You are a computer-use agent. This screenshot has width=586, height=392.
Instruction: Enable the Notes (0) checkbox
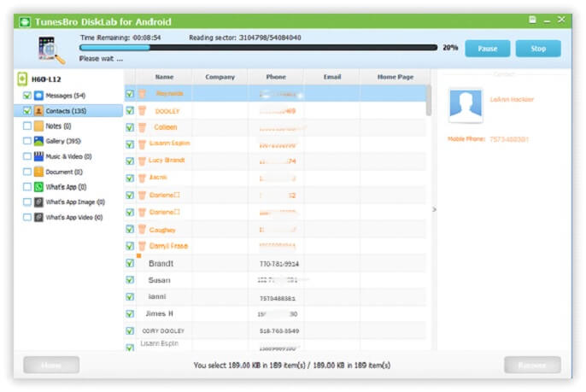[27, 126]
